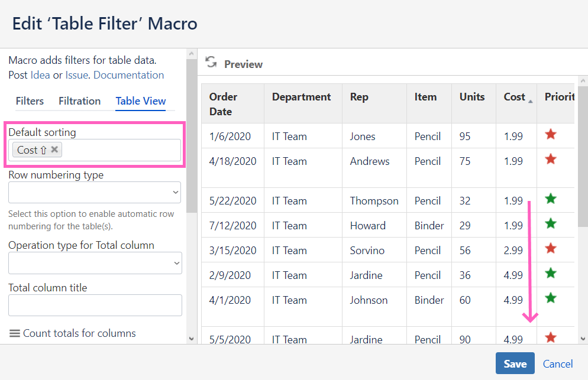
Task: Click the green star priority in Thompson's row
Action: point(550,199)
